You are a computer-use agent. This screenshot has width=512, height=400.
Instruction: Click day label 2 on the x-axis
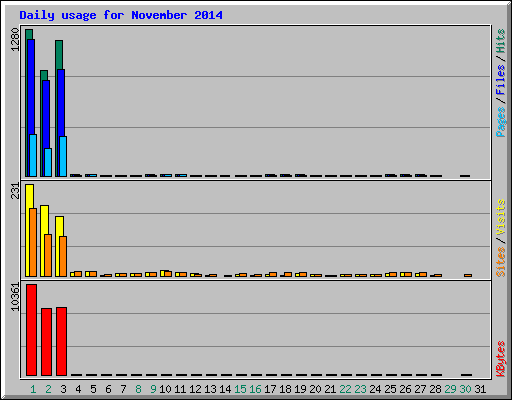[48, 389]
